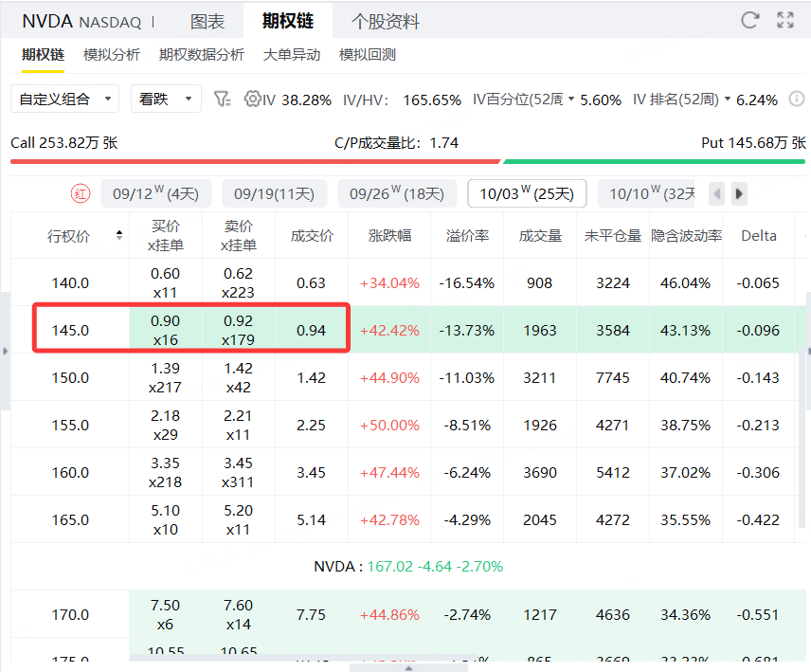Click the 买价x挂单 column header
The width and height of the screenshot is (811, 672).
click(166, 235)
